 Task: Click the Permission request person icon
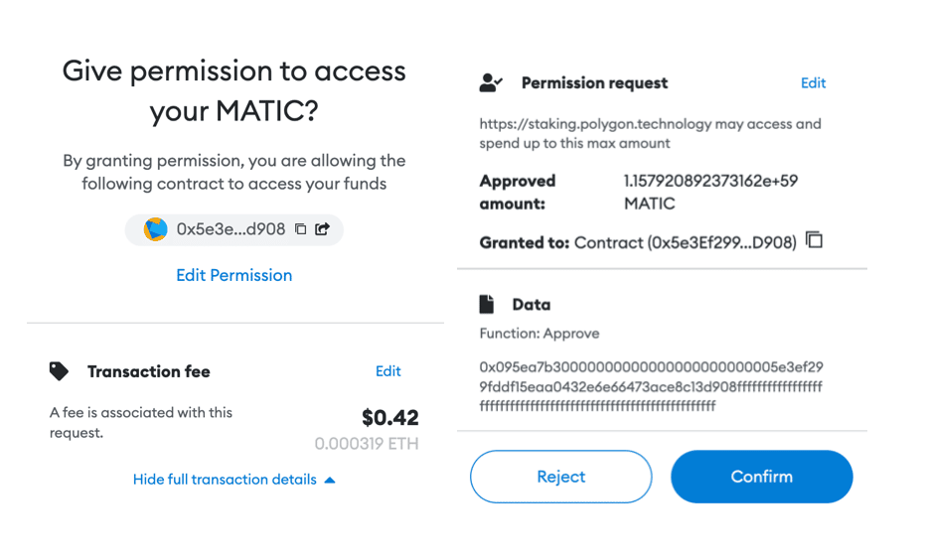[x=491, y=83]
